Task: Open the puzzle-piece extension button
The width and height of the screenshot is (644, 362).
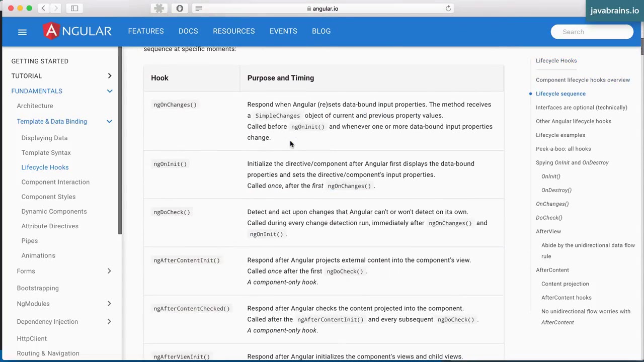Action: [159, 8]
